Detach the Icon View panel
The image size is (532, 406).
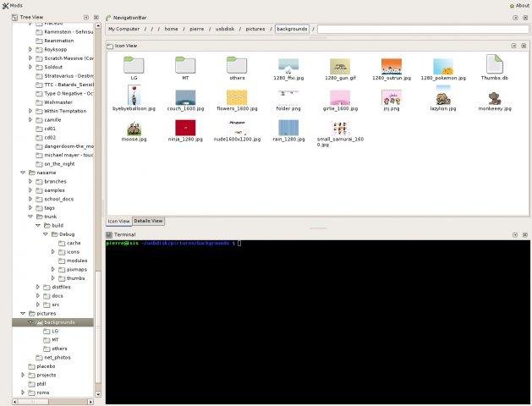(x=513, y=46)
